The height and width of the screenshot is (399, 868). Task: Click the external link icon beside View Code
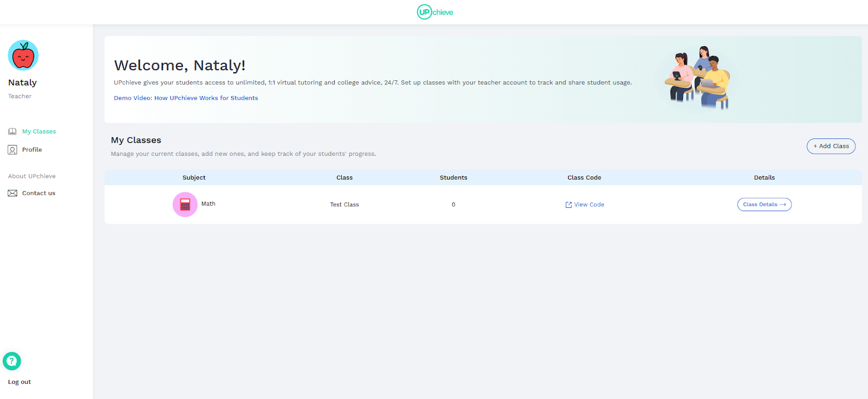[569, 205]
